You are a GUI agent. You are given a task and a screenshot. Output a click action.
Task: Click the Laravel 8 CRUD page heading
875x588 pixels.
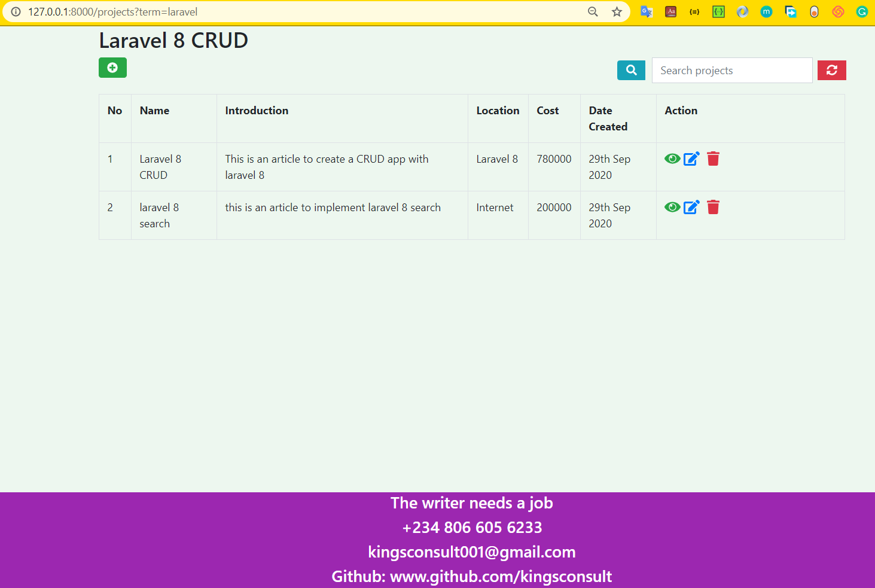173,41
